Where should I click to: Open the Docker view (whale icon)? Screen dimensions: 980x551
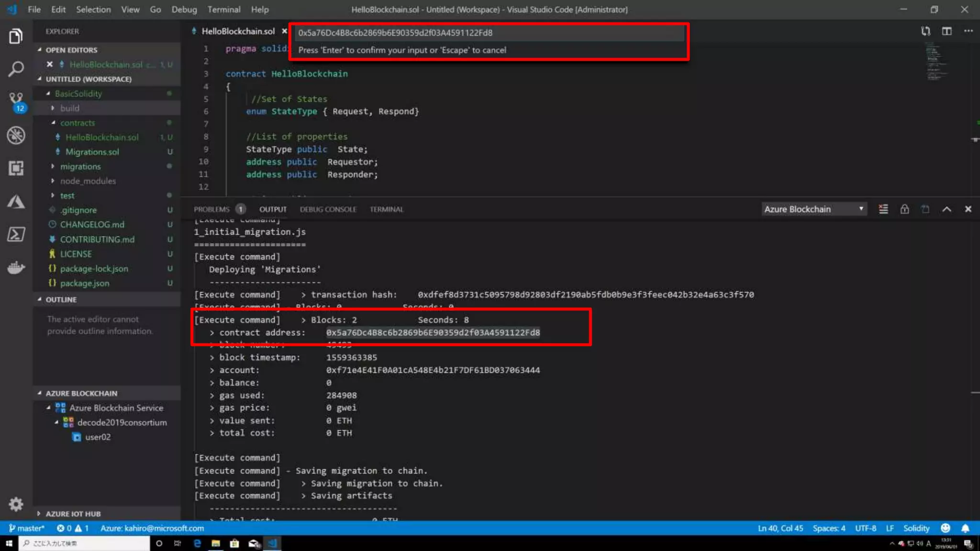click(x=16, y=268)
